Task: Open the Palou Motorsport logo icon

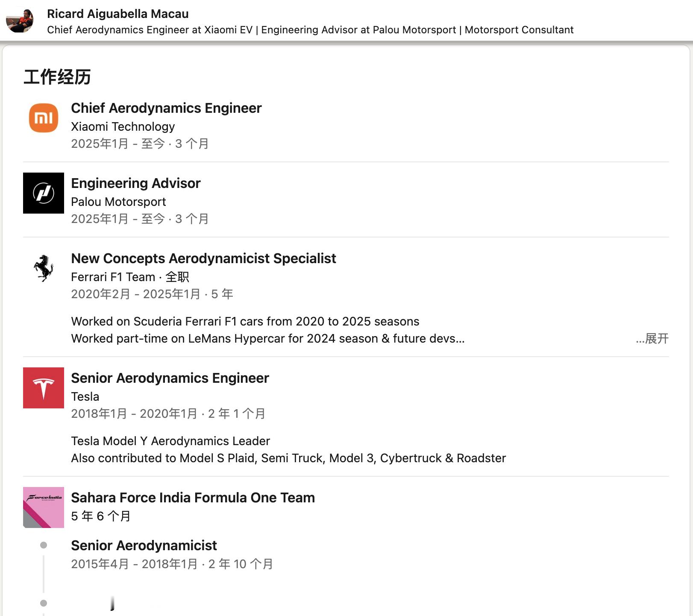Action: [44, 193]
